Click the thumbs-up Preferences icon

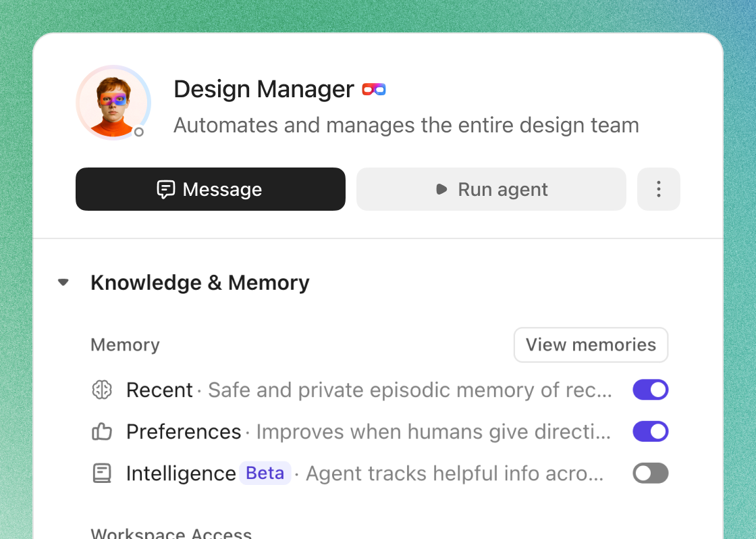101,432
